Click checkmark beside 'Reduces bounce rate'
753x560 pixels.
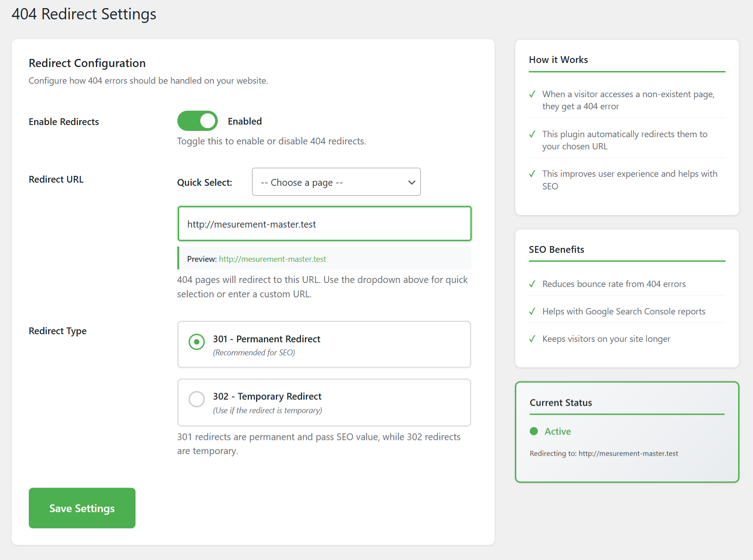[532, 284]
